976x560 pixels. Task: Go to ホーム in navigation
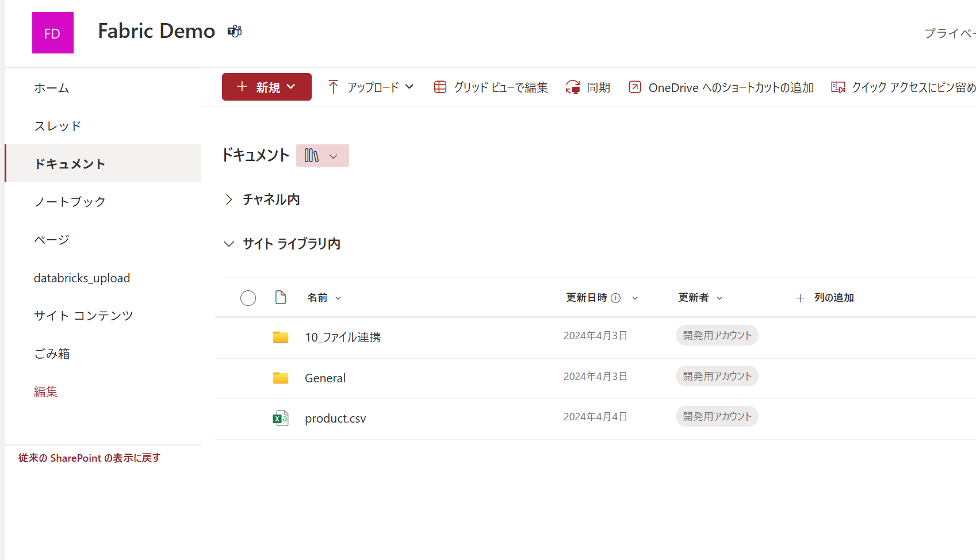point(52,88)
